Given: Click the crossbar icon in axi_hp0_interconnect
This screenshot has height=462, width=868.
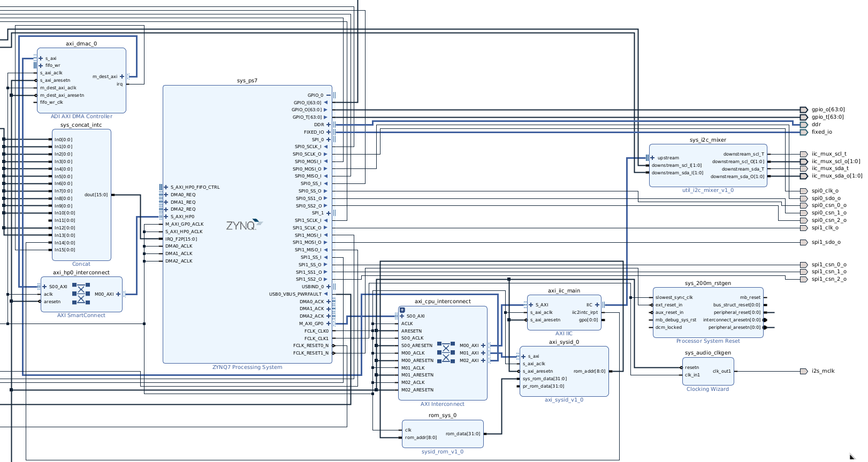Looking at the screenshot, I should (x=81, y=294).
